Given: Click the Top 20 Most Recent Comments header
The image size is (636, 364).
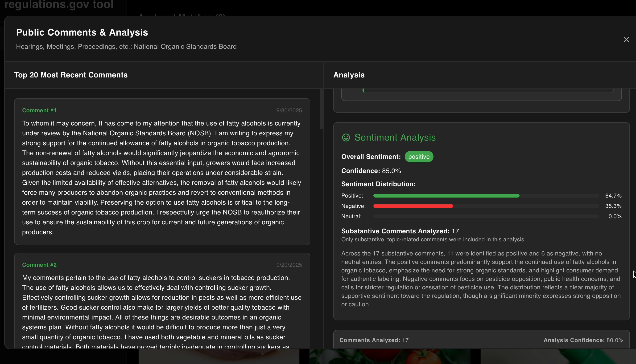Looking at the screenshot, I should coord(71,75).
